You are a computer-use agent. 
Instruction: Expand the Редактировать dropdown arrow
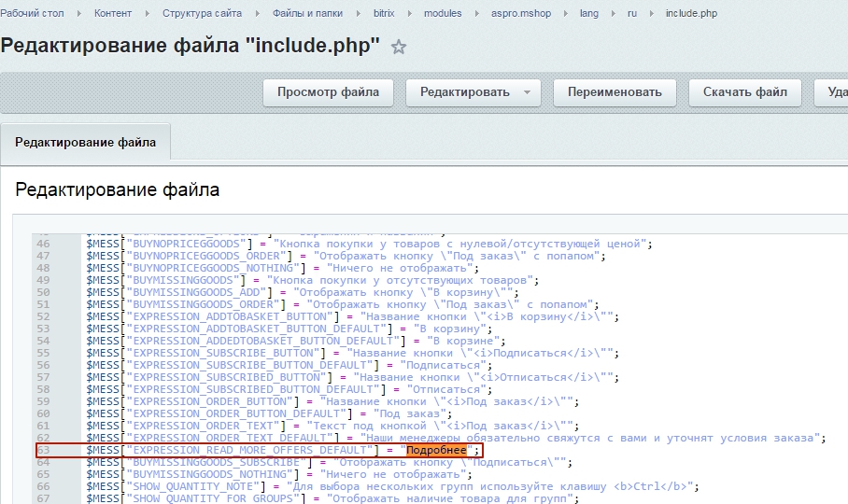[528, 92]
